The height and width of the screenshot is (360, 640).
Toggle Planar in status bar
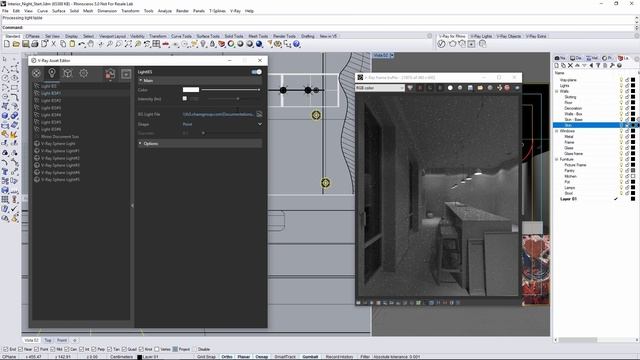tap(244, 357)
